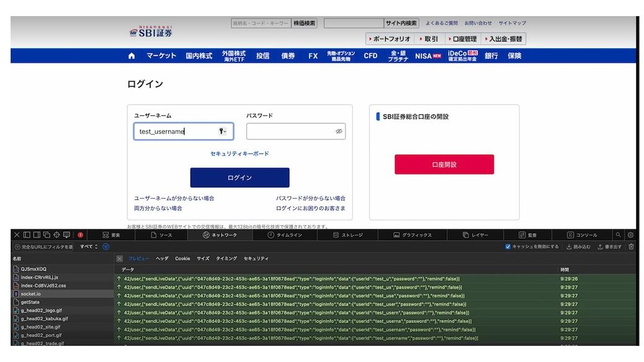This screenshot has height=362, width=644.
Task: Select the タイミング detail tab
Action: [226, 259]
